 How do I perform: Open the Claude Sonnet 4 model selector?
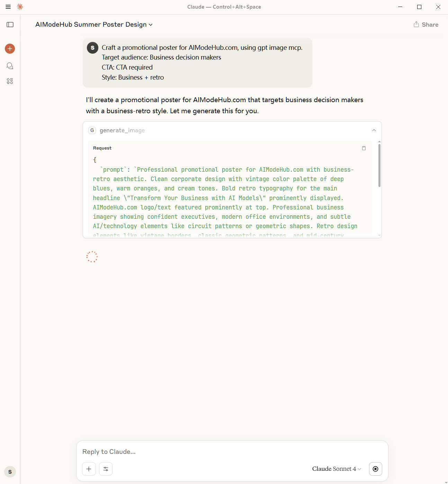(x=335, y=468)
